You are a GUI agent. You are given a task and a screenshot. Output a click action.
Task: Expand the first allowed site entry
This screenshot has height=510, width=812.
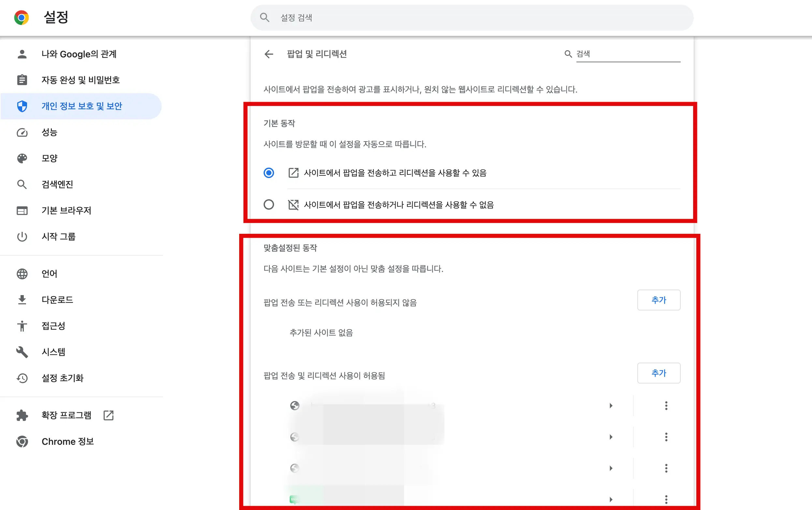click(611, 406)
